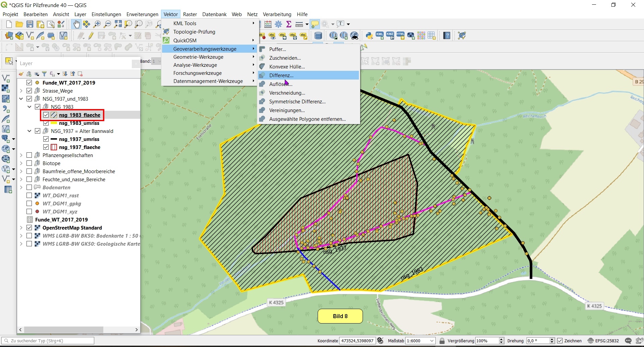
Task: Click the Zoom Full extent icon
Action: click(118, 24)
